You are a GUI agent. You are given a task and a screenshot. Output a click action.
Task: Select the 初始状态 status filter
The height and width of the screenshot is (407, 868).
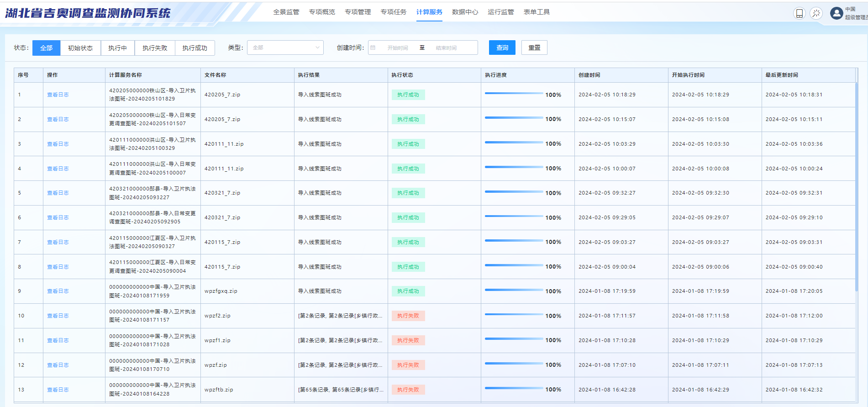click(x=80, y=48)
